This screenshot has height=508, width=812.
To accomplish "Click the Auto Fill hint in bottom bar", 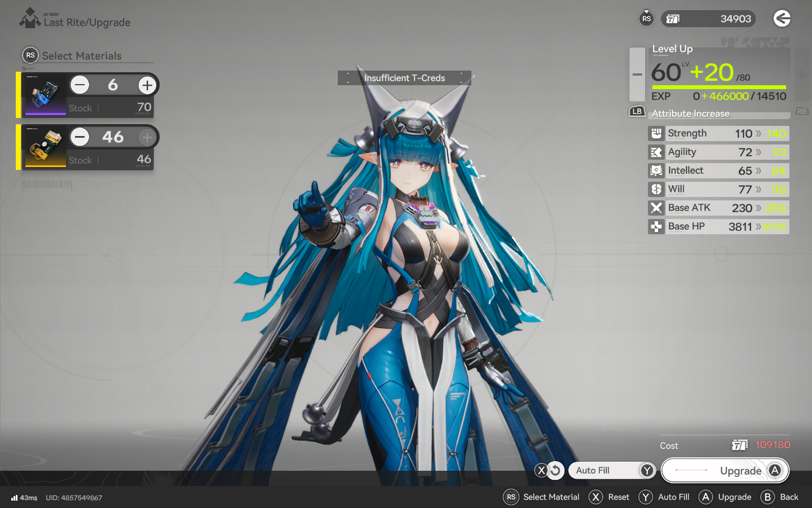I will click(x=664, y=497).
